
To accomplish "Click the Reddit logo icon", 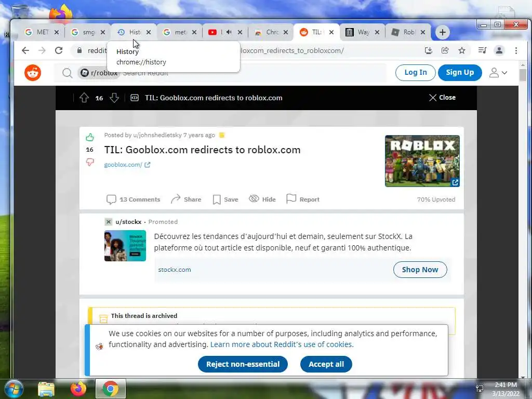I will tap(33, 73).
